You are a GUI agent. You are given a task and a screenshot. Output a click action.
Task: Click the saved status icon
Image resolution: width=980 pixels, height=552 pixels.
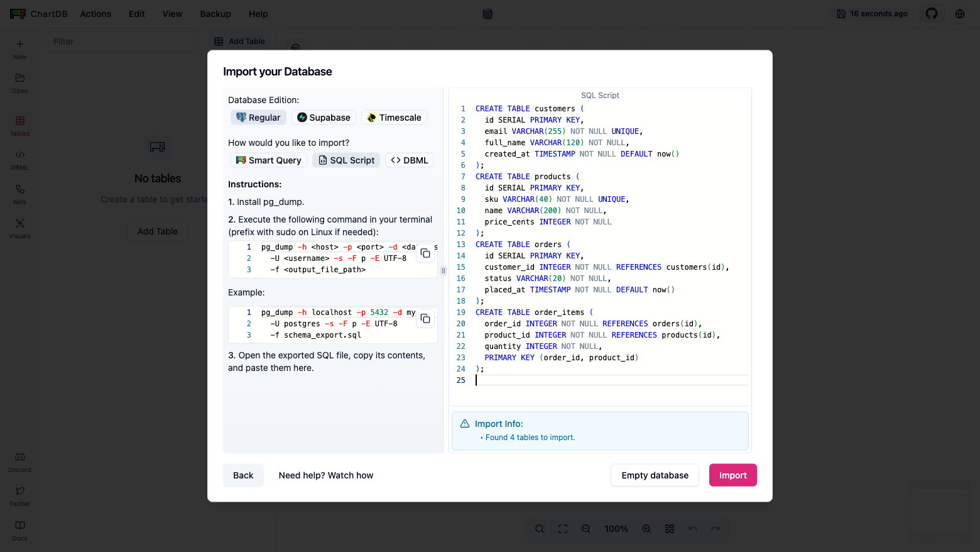pos(841,14)
